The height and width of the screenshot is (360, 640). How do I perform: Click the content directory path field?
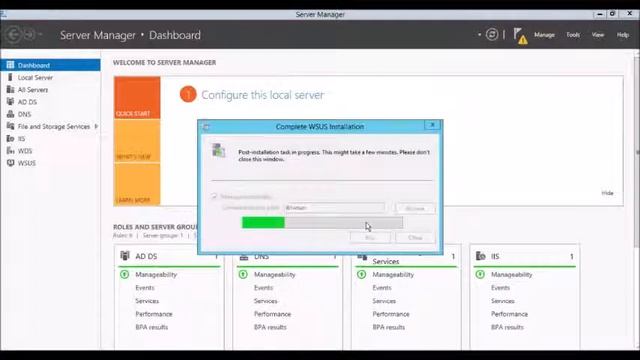(335, 208)
